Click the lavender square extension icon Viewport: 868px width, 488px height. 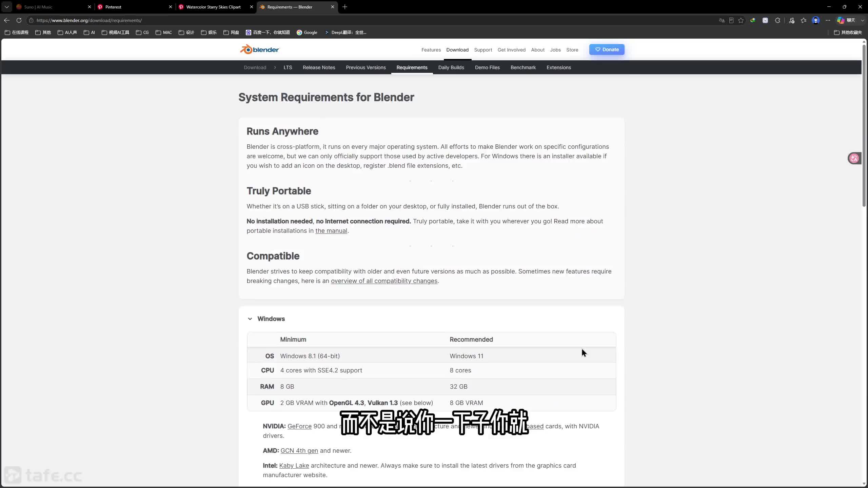(765, 20)
